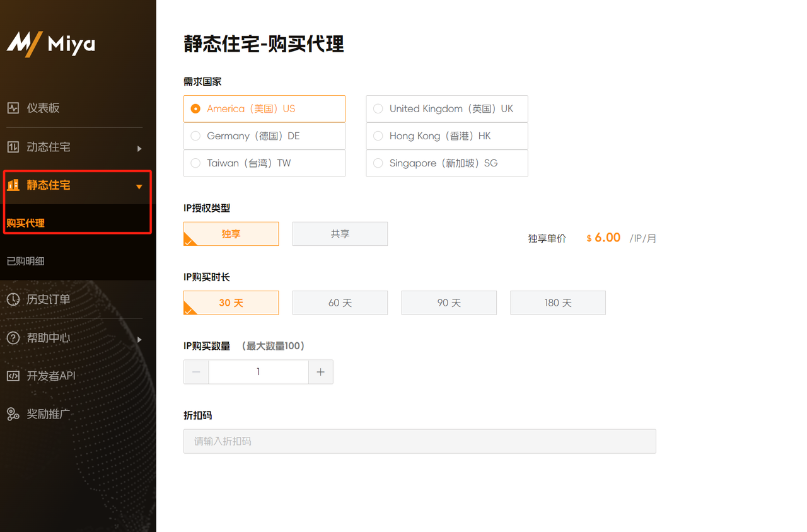Select 30 天 purchase duration
The width and height of the screenshot is (807, 532).
(231, 303)
